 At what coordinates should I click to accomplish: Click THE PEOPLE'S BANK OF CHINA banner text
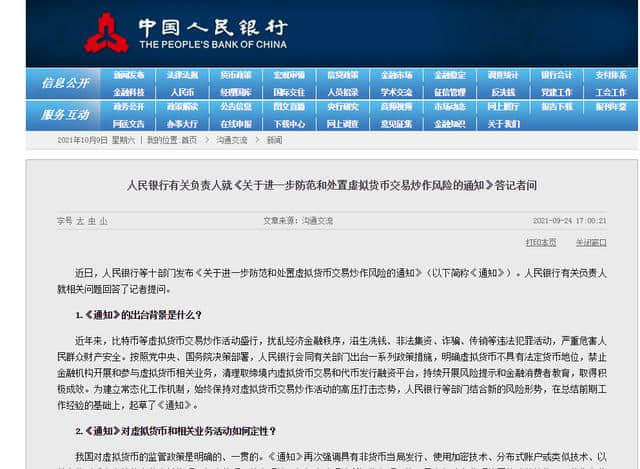point(213,44)
